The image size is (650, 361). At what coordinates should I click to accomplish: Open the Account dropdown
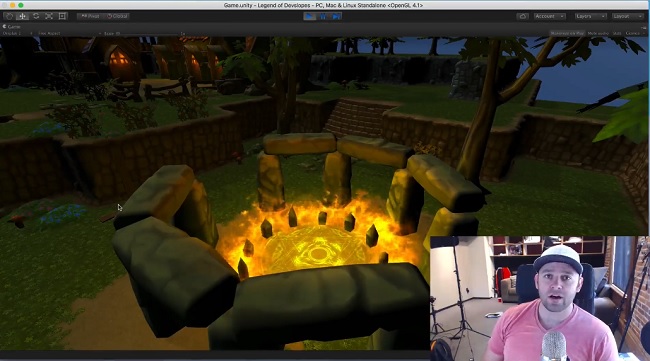(x=549, y=16)
